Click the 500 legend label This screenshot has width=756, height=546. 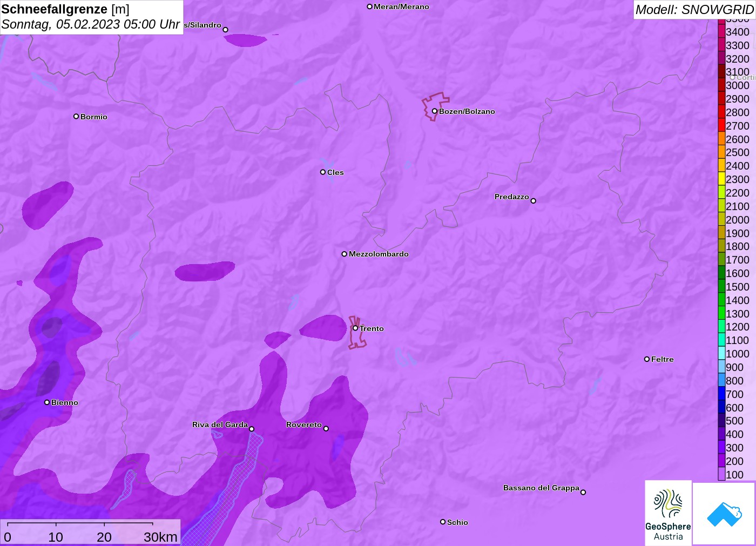pyautogui.click(x=734, y=421)
